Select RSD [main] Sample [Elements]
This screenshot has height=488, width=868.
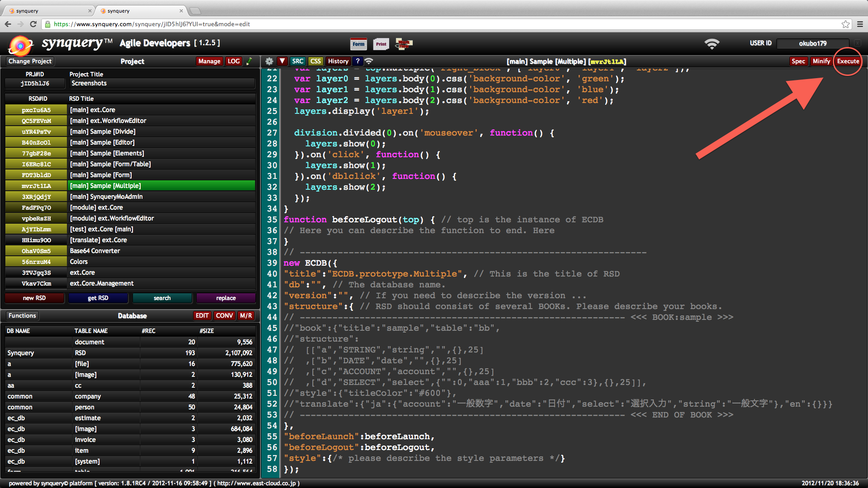pyautogui.click(x=161, y=153)
